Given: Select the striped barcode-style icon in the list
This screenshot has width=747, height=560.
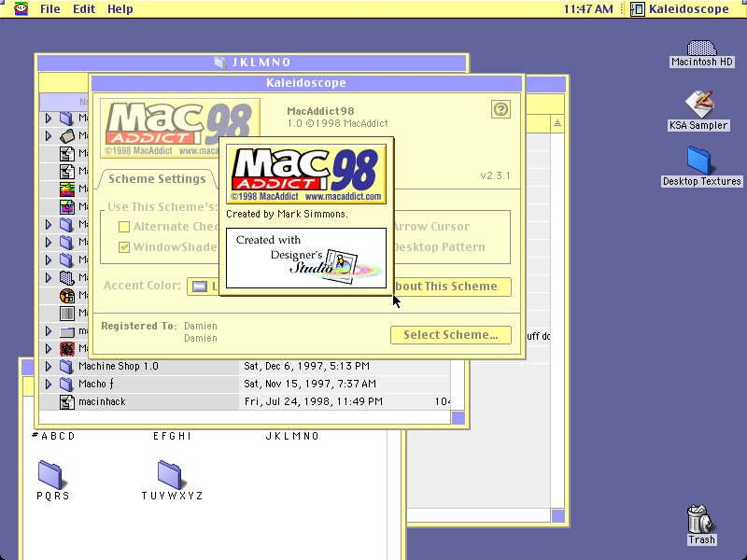Looking at the screenshot, I should (67, 314).
